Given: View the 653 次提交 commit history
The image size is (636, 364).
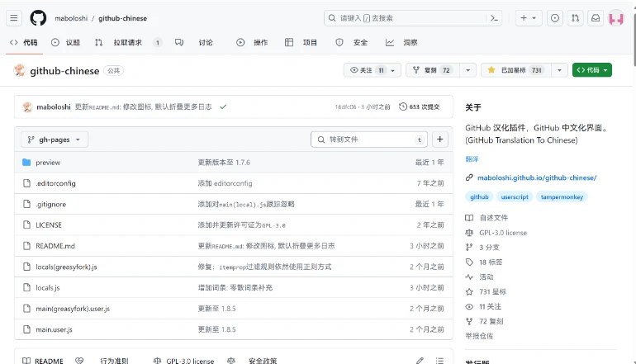Looking at the screenshot, I should click(420, 106).
